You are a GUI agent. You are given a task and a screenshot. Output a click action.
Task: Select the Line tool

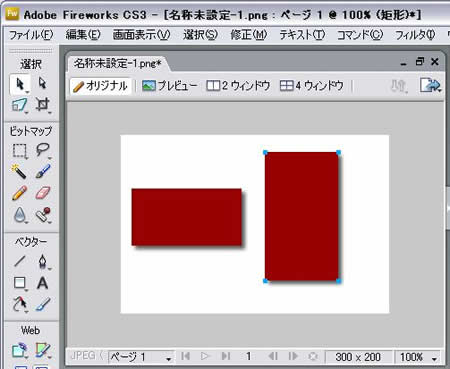(20, 261)
